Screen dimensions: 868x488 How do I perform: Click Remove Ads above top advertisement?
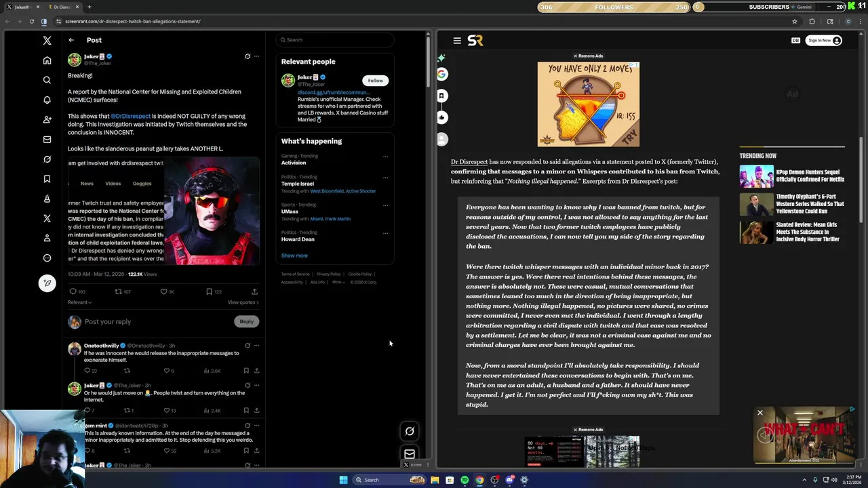589,56
